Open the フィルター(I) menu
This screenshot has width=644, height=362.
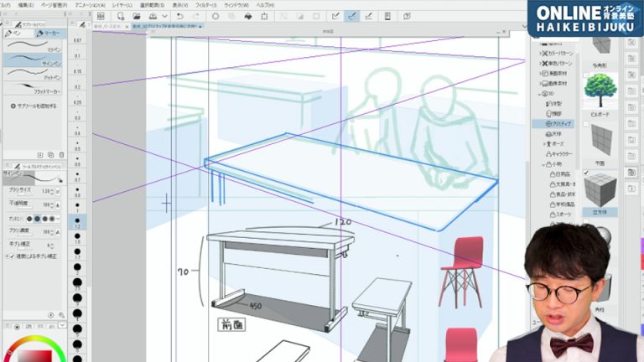205,5
